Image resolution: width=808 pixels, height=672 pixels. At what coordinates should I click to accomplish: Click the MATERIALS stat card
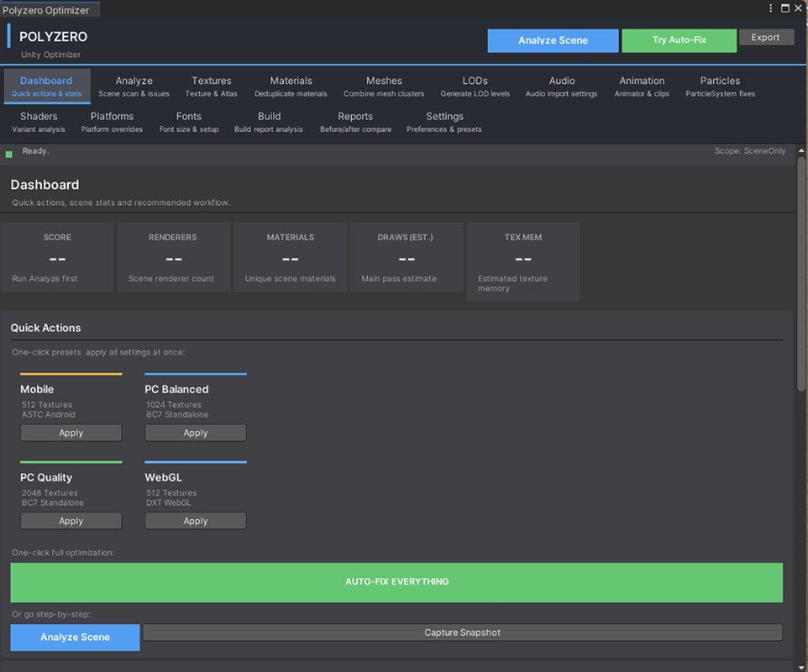click(290, 257)
